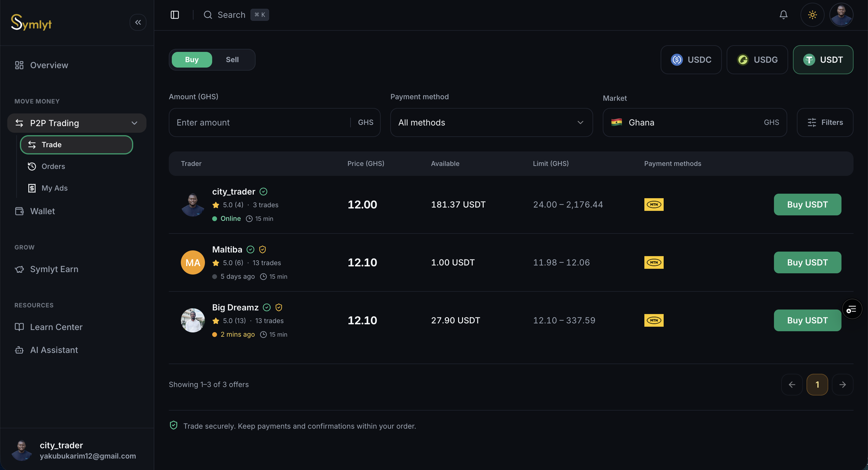
Task: Click the Maltiba MA avatar
Action: tap(193, 263)
